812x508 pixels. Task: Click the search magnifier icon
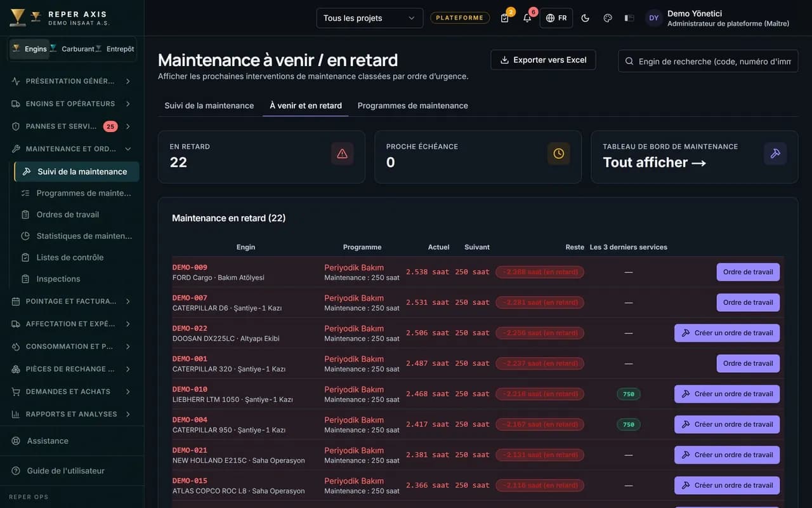[629, 61]
